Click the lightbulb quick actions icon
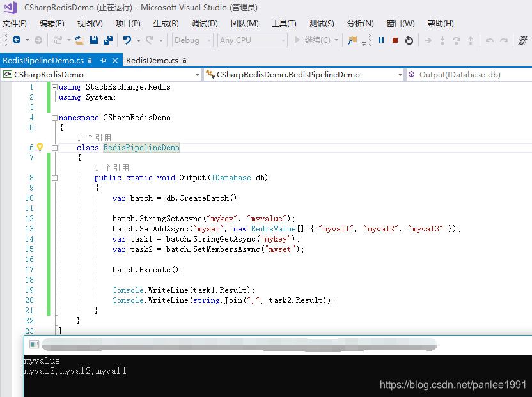 coord(40,147)
